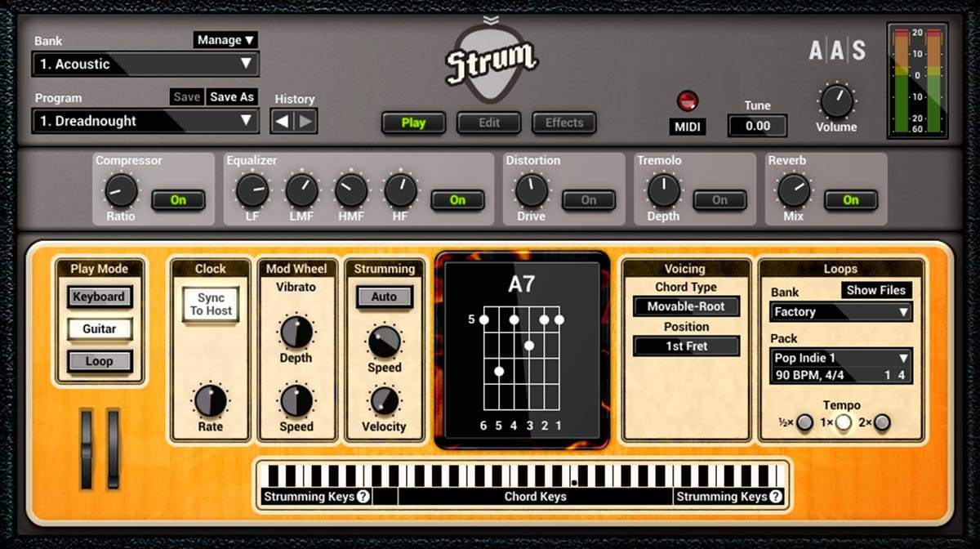This screenshot has width=980, height=549.
Task: Select Guitar play mode
Action: tap(99, 328)
